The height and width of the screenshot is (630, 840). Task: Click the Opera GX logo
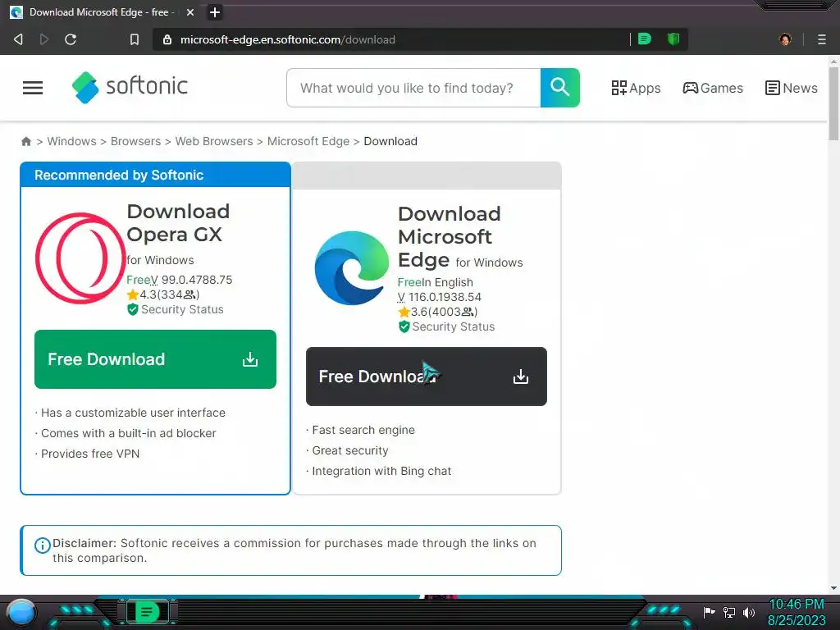pyautogui.click(x=80, y=258)
